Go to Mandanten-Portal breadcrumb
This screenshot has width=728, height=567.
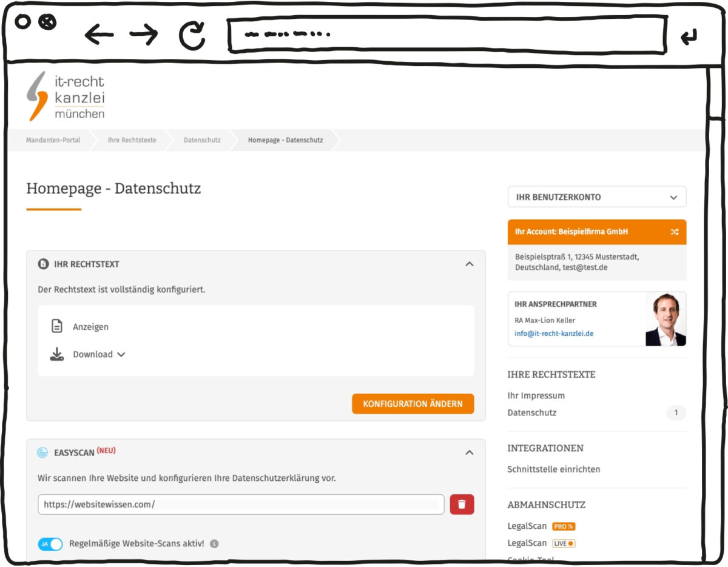(53, 140)
